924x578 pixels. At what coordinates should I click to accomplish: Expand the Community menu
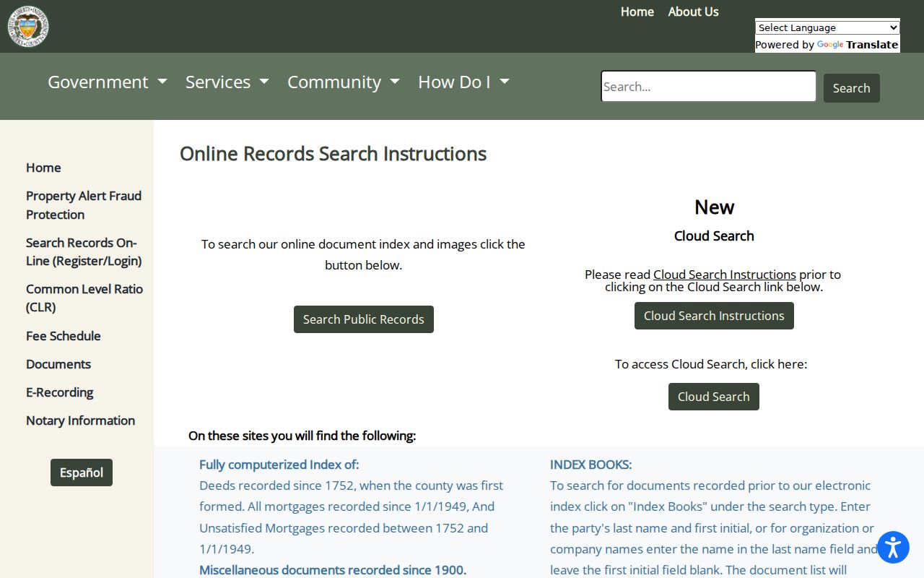(x=344, y=82)
